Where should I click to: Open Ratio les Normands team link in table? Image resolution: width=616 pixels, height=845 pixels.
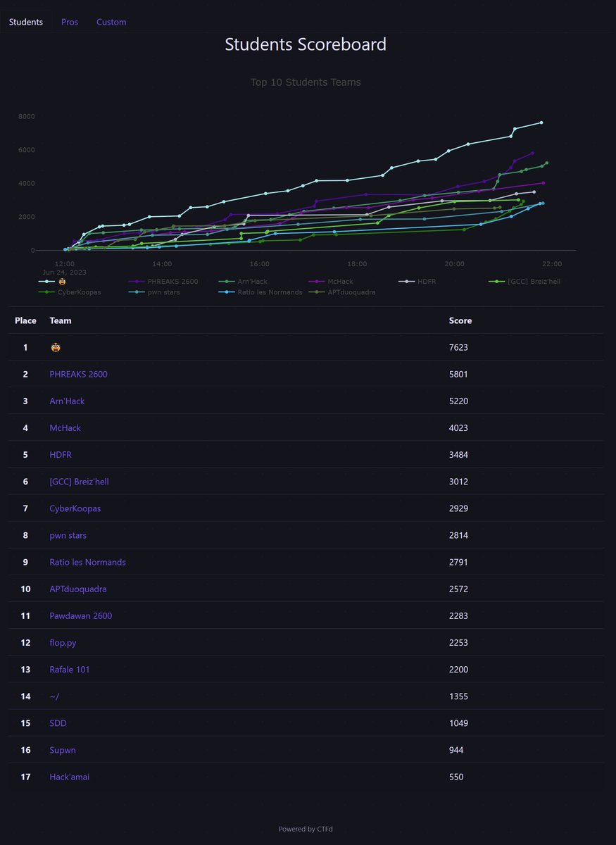coord(88,562)
